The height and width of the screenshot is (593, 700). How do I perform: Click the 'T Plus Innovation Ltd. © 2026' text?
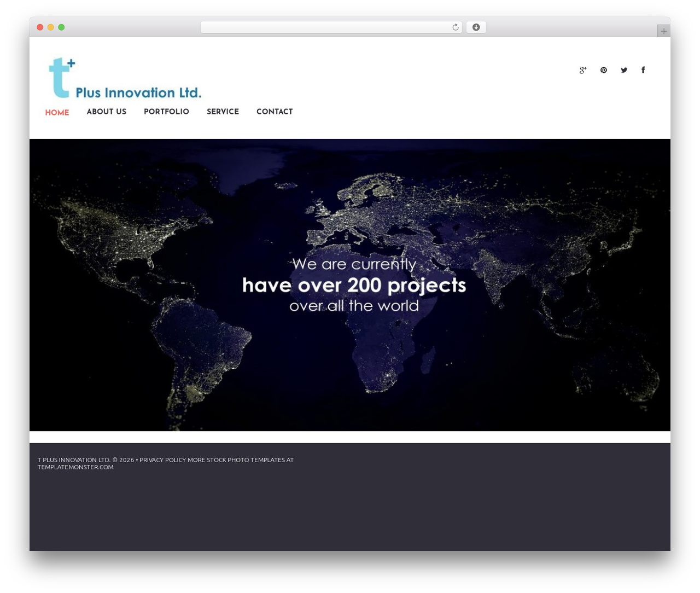pyautogui.click(x=86, y=460)
